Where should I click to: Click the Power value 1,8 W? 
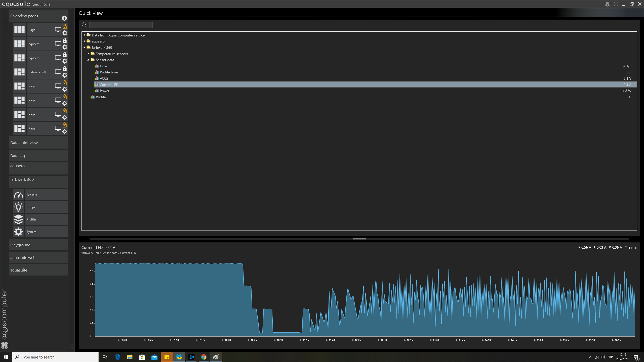627,91
